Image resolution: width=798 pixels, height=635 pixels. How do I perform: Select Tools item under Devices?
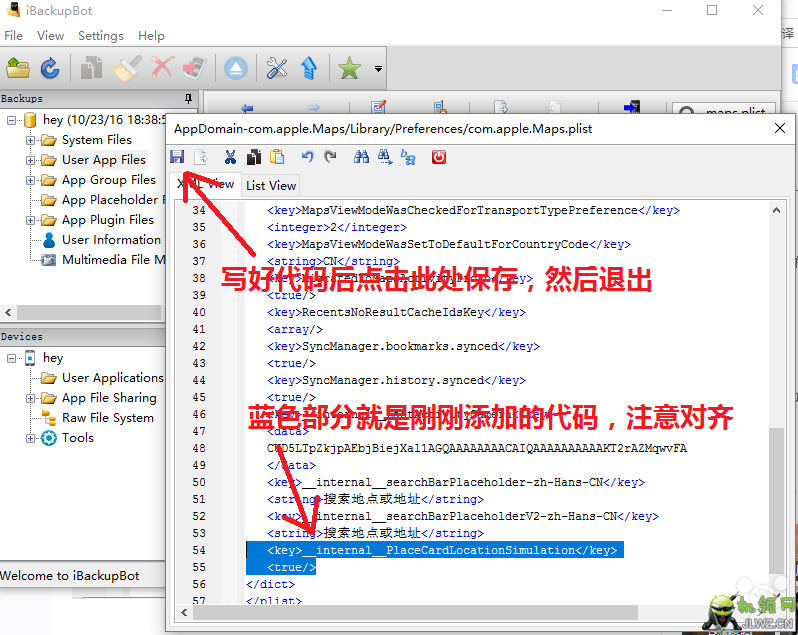pyautogui.click(x=78, y=438)
